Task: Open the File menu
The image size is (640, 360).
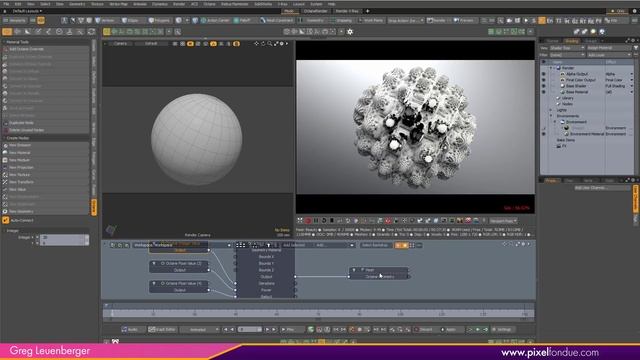Action: tap(6, 4)
